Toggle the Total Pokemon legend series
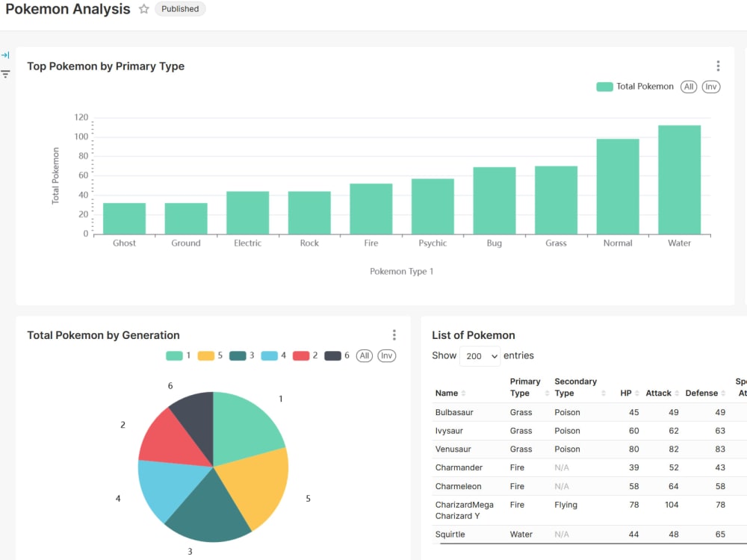The width and height of the screenshot is (747, 560). [x=644, y=87]
